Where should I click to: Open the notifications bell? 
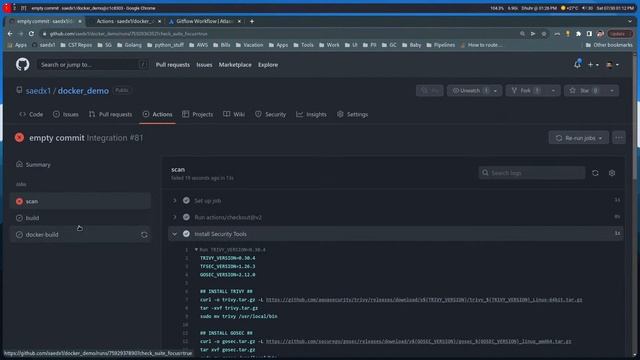click(x=577, y=64)
